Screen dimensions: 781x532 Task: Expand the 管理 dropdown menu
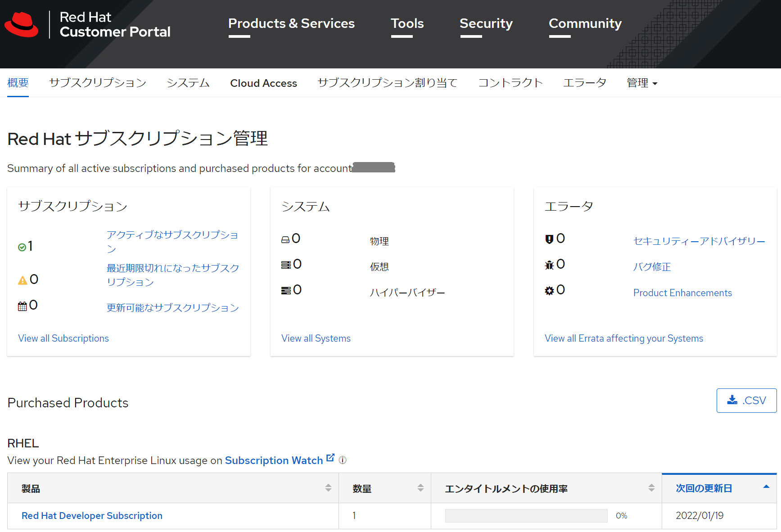(642, 83)
